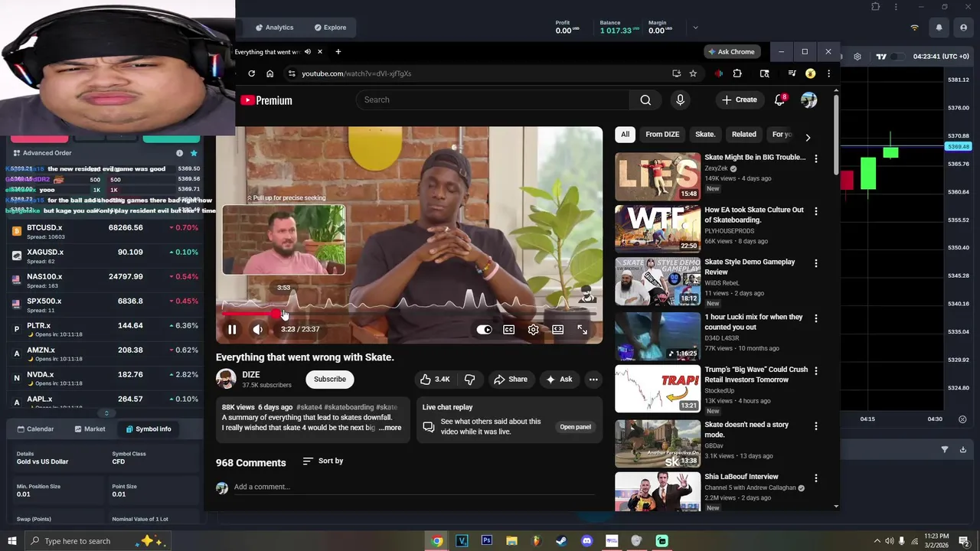Image resolution: width=980 pixels, height=551 pixels.
Task: Open new Chrome tab with plus
Action: click(338, 52)
